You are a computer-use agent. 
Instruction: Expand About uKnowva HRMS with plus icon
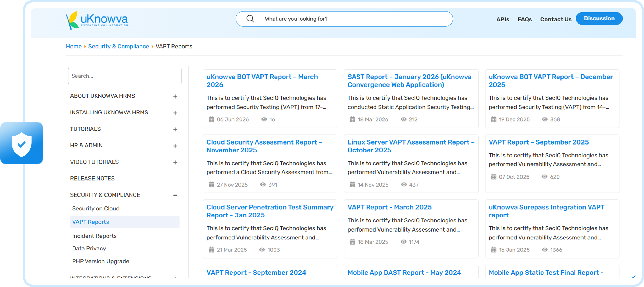click(175, 96)
